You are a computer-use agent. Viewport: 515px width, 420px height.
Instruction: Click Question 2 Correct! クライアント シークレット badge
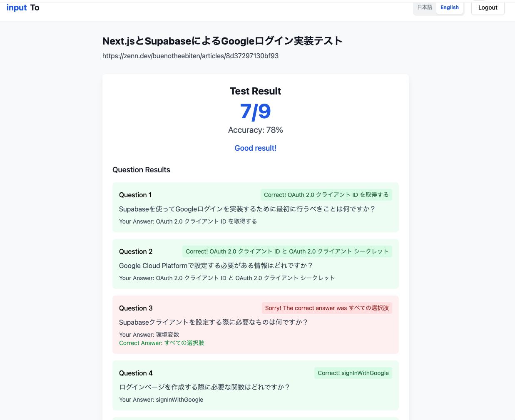[287, 251]
